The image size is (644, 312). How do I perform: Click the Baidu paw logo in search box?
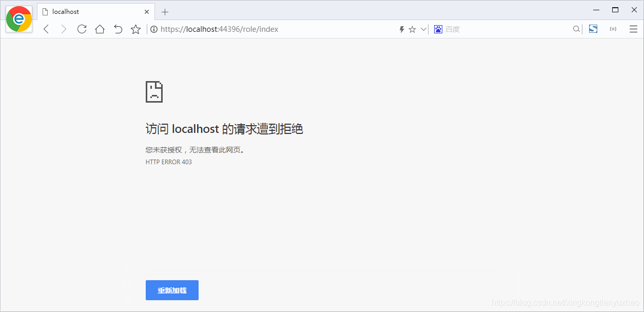click(438, 29)
